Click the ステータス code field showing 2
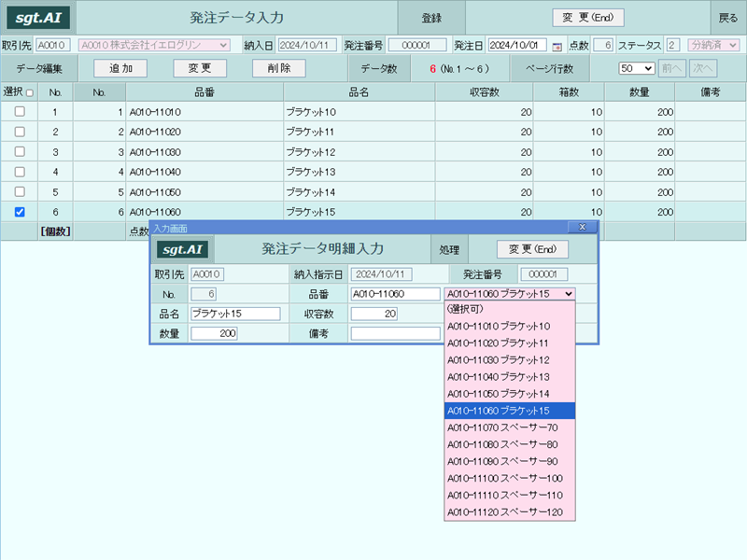The image size is (747, 560). [x=672, y=45]
